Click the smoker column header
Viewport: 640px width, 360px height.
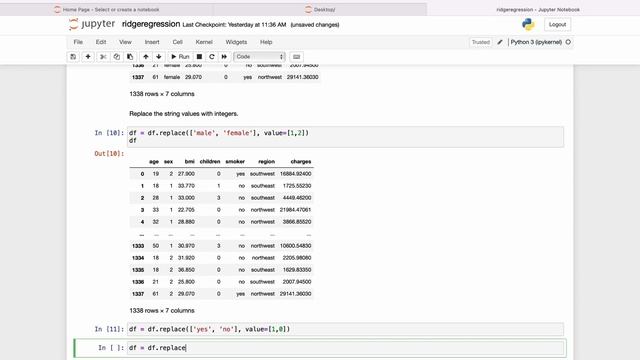[x=235, y=162]
